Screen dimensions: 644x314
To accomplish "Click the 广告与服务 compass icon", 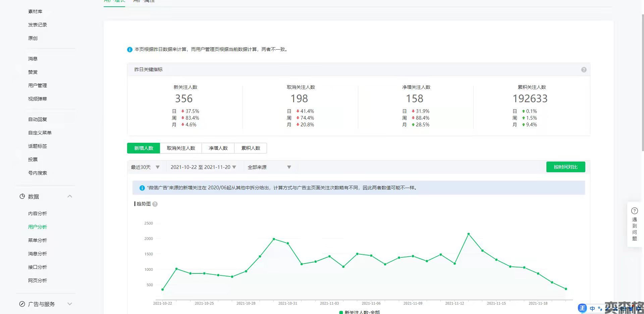I will click(22, 304).
